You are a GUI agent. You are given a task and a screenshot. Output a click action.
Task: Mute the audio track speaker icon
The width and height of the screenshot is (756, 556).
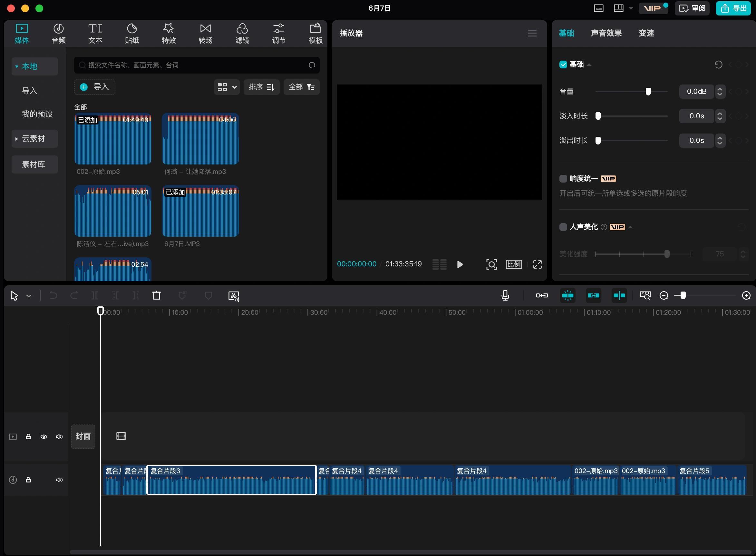[59, 480]
